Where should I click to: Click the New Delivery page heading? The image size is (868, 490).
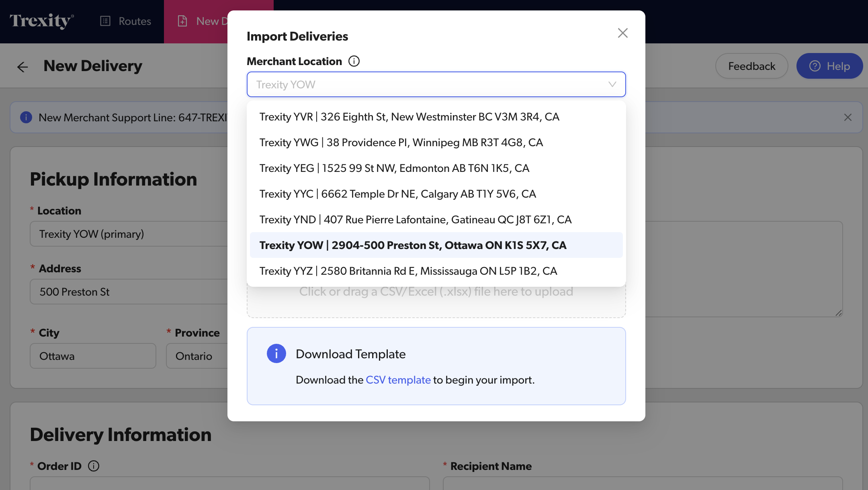tap(93, 66)
